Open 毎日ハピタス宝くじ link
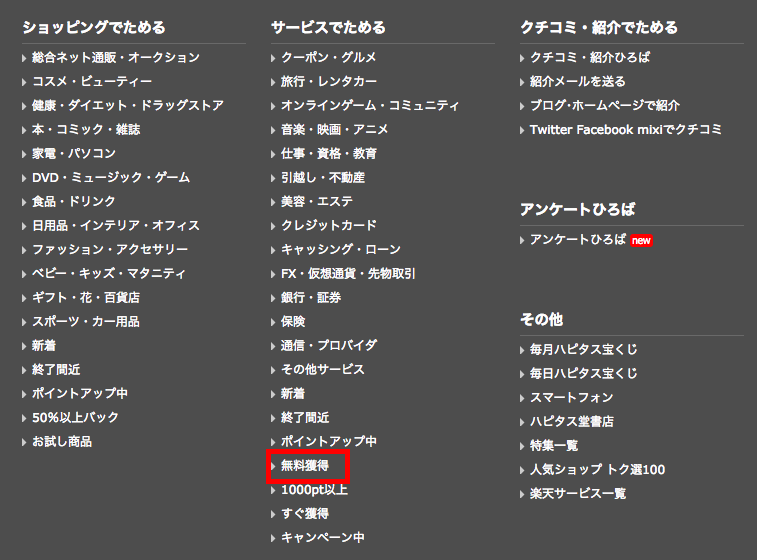This screenshot has height=560, width=757. coord(584,373)
